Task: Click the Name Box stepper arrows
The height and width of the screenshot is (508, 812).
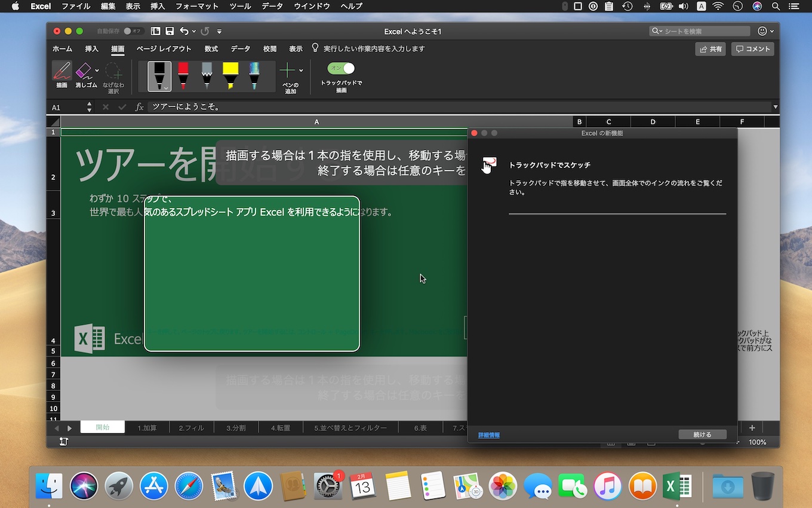Action: coord(90,107)
